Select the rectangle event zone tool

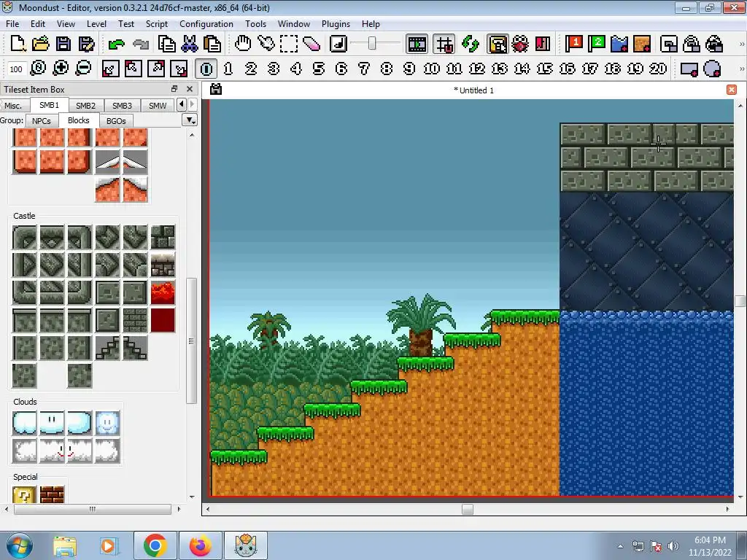tap(689, 69)
